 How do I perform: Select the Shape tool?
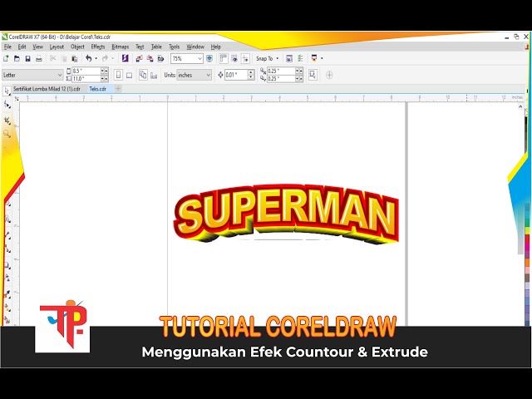click(x=7, y=105)
